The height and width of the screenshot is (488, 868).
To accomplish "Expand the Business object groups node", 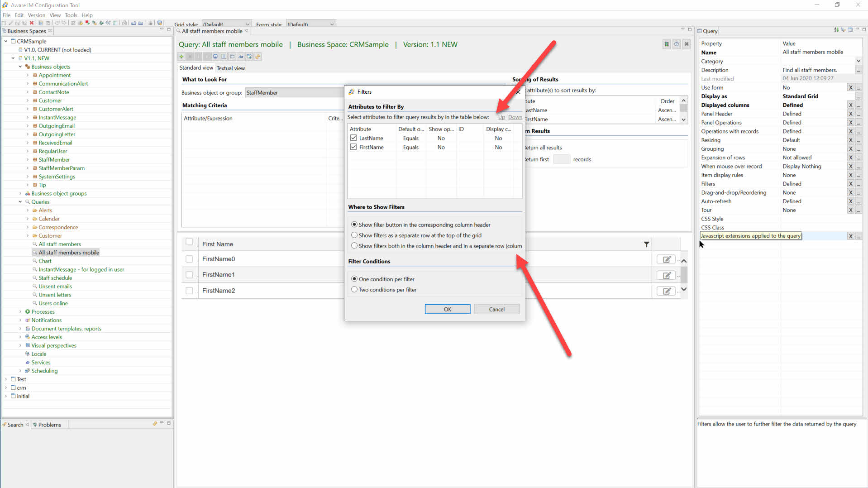I will 20,193.
